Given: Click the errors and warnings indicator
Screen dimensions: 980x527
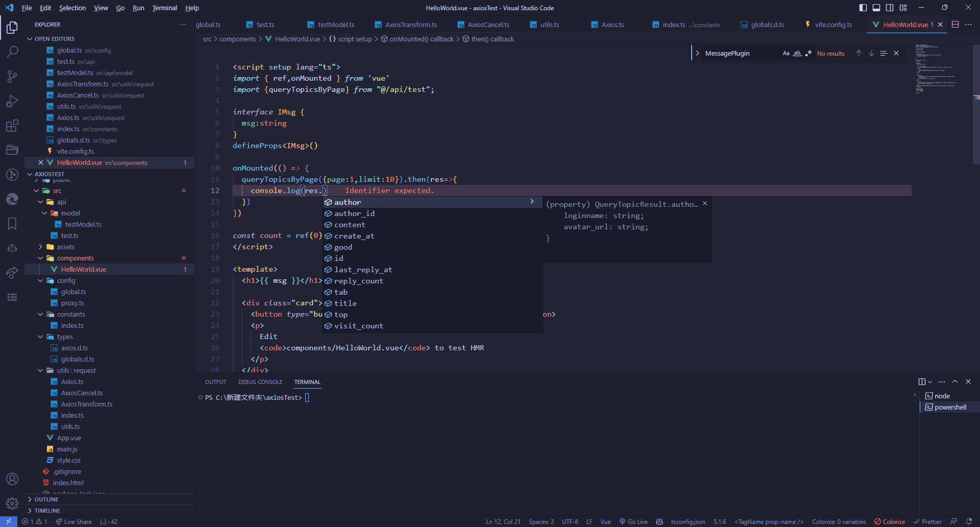Looking at the screenshot, I should click(x=35, y=521).
